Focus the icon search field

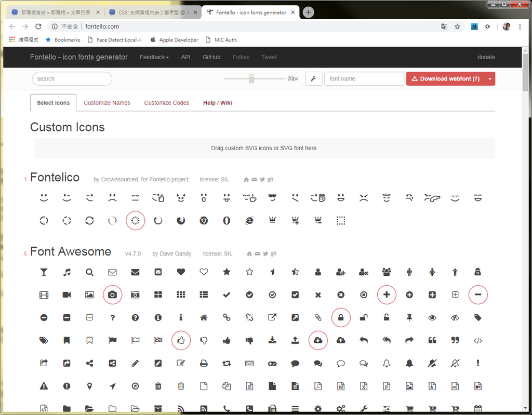pos(72,79)
